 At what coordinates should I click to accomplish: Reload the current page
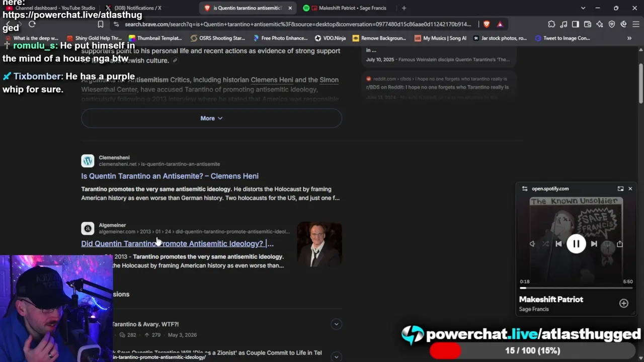32,24
